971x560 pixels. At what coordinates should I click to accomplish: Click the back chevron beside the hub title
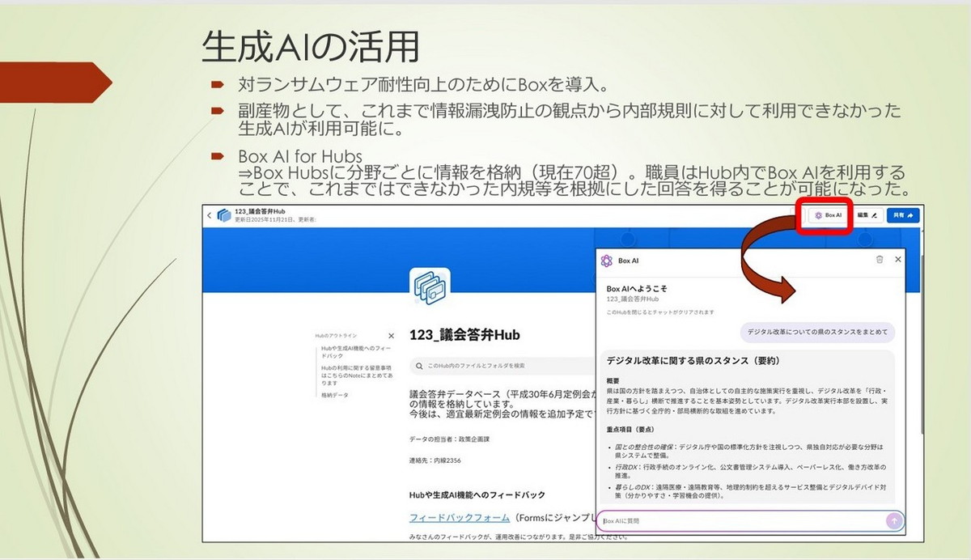tap(210, 215)
